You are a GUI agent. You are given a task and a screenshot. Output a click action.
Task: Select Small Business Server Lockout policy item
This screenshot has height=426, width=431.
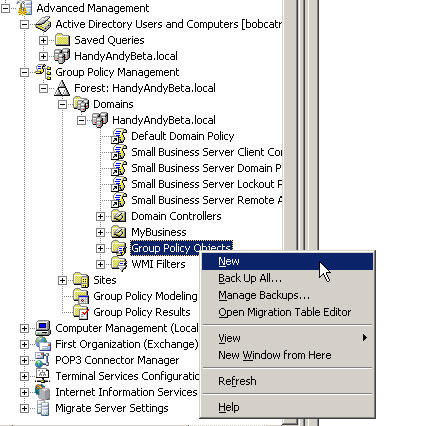[206, 184]
